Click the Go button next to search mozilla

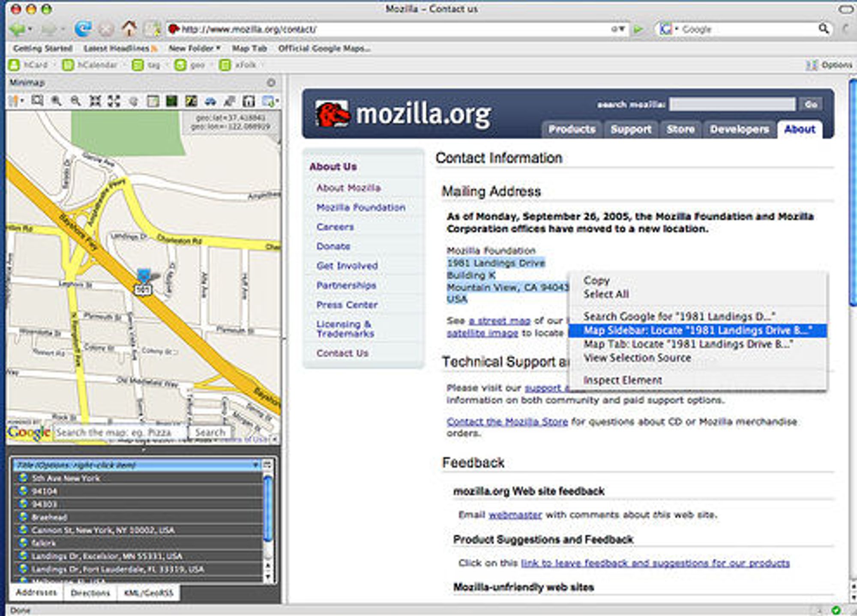point(811,104)
